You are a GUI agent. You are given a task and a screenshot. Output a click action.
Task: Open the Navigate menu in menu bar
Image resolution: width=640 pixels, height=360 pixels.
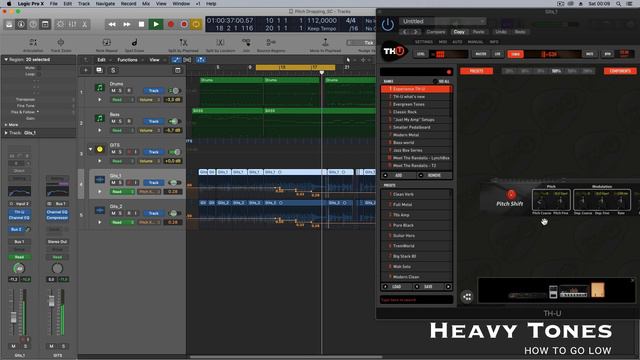[105, 4]
